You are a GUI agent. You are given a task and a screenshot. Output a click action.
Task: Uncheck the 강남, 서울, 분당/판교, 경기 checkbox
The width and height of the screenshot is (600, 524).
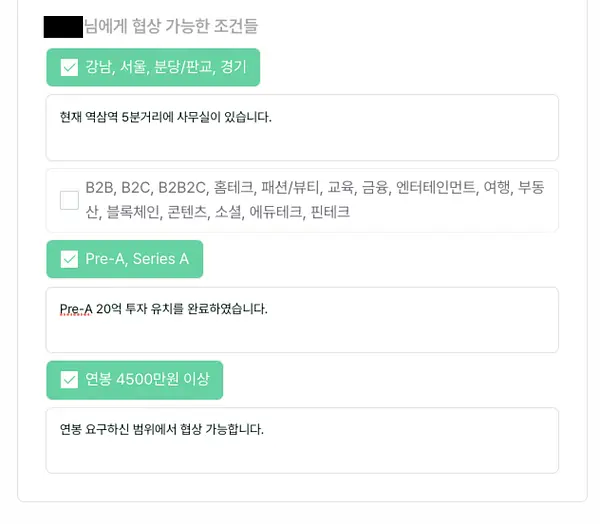click(x=69, y=67)
